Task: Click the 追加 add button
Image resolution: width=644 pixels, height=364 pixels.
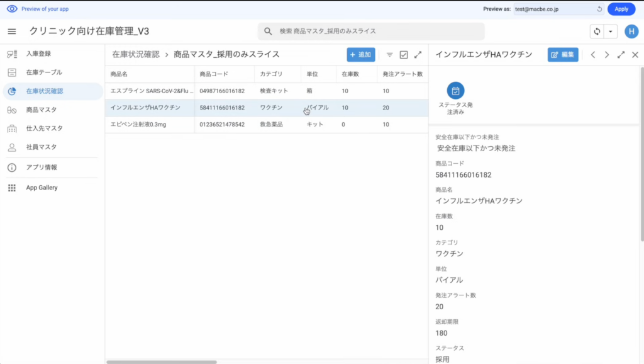Action: 361,55
